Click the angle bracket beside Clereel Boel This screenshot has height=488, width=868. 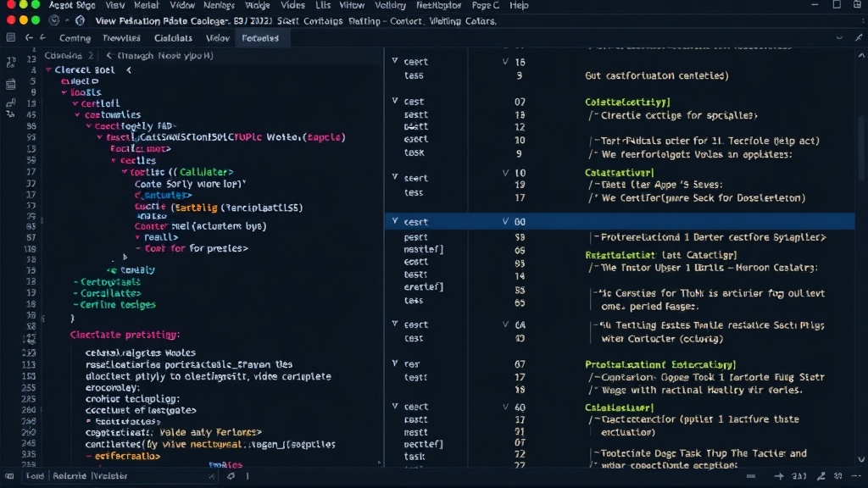coord(129,69)
